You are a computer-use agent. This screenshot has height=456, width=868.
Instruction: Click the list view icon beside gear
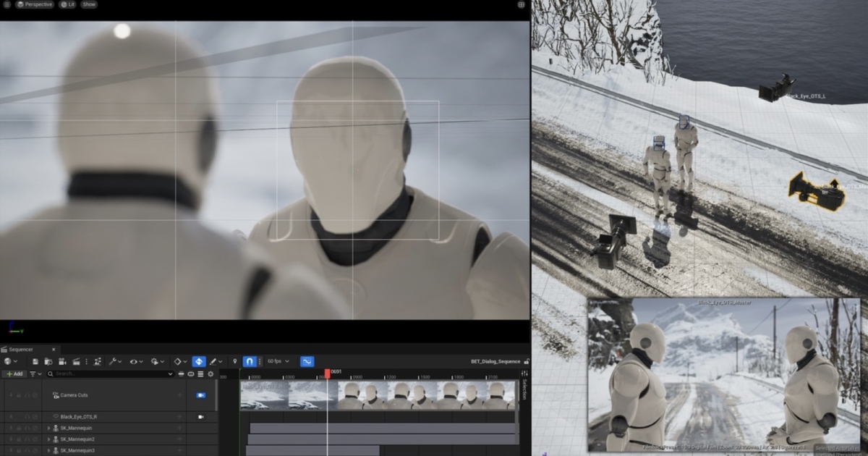200,373
